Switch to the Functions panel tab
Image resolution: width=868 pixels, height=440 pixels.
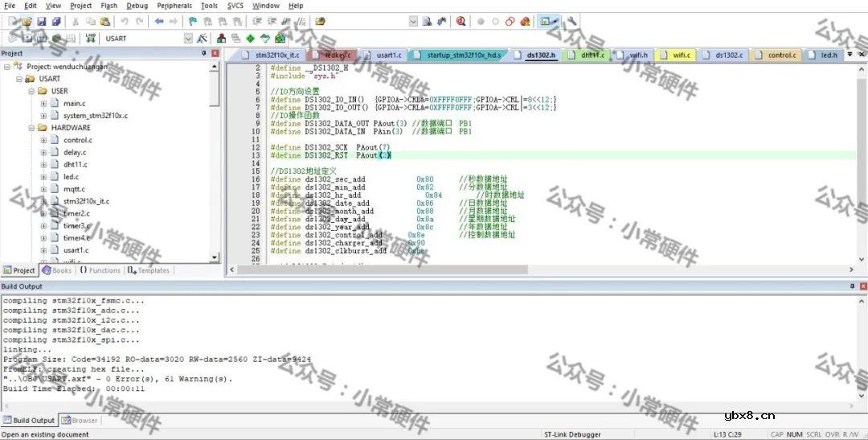pyautogui.click(x=100, y=270)
